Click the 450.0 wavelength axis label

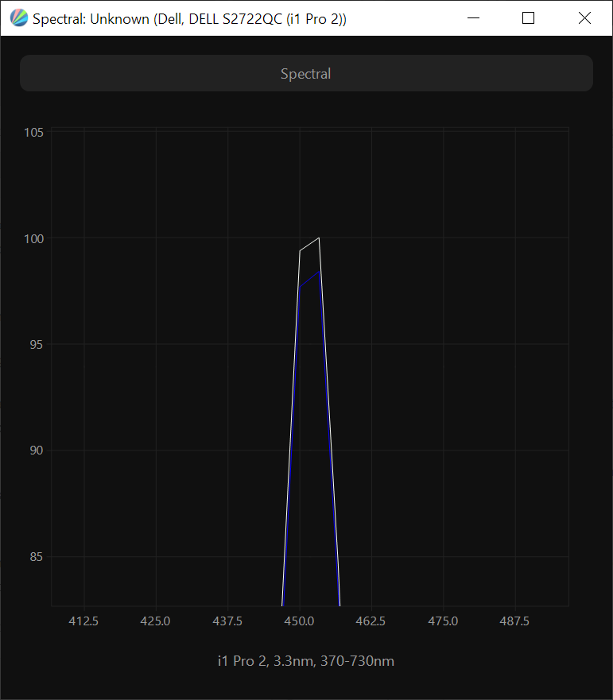coord(300,621)
